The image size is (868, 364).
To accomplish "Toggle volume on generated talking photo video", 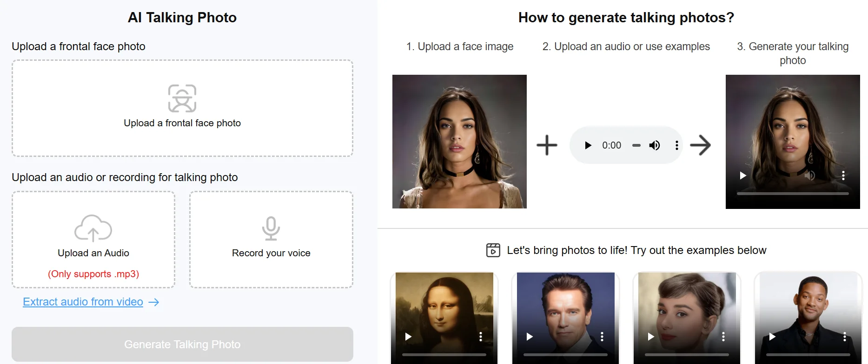I will (x=810, y=175).
